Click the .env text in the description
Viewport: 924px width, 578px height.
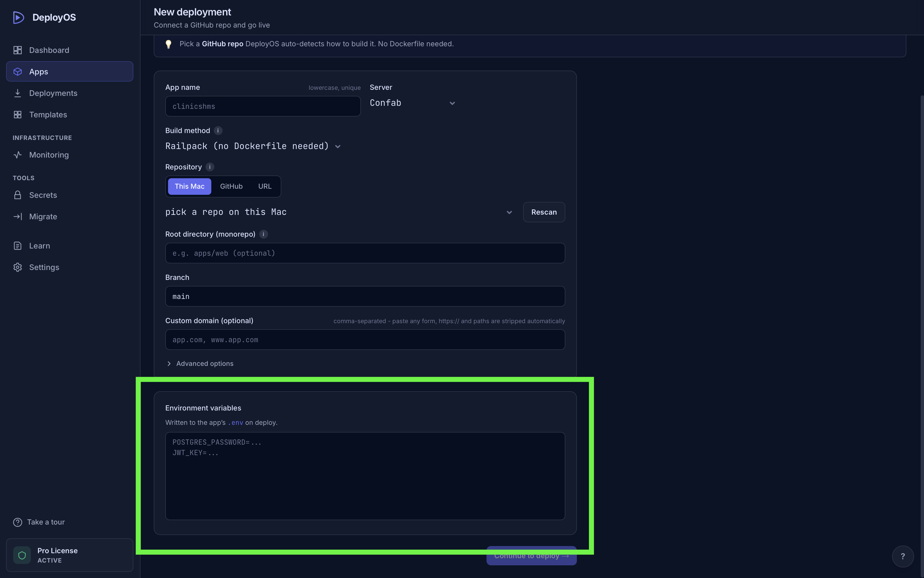(x=236, y=422)
